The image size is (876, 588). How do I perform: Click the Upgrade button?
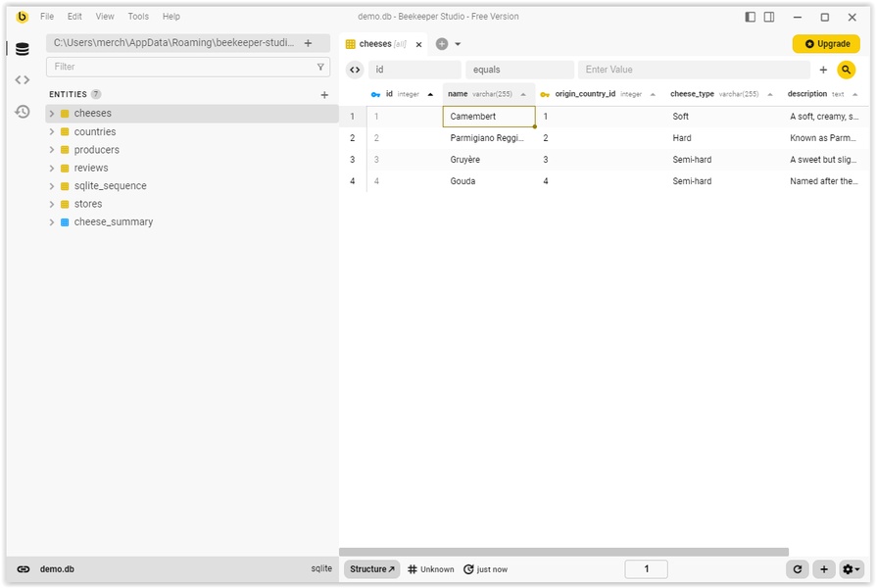coord(826,44)
